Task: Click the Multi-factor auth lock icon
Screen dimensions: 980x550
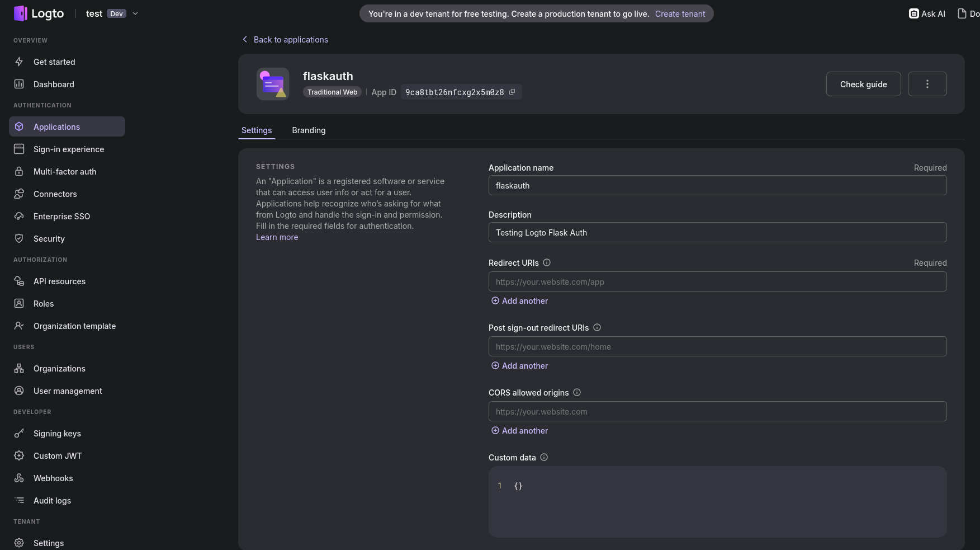Action: [x=19, y=172]
